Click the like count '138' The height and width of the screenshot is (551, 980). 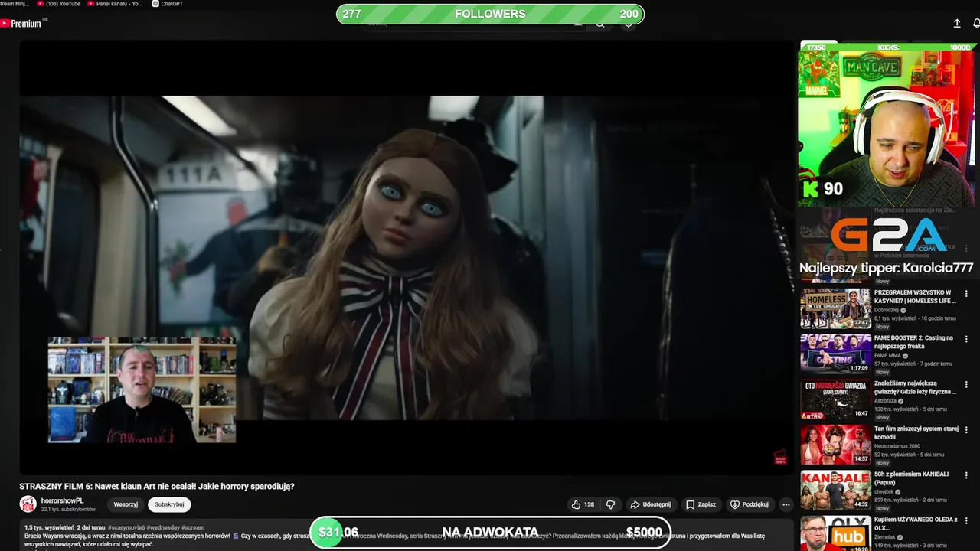click(x=589, y=504)
